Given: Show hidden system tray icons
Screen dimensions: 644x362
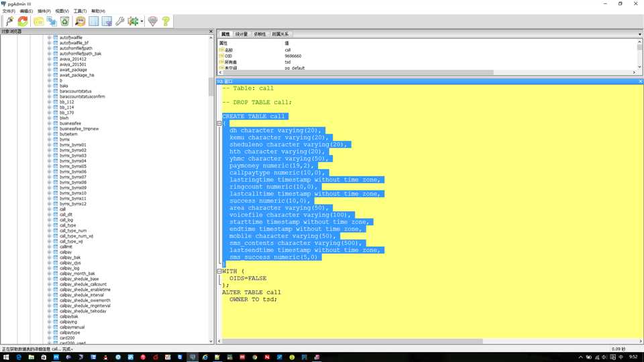Looking at the screenshot, I should pos(580,357).
